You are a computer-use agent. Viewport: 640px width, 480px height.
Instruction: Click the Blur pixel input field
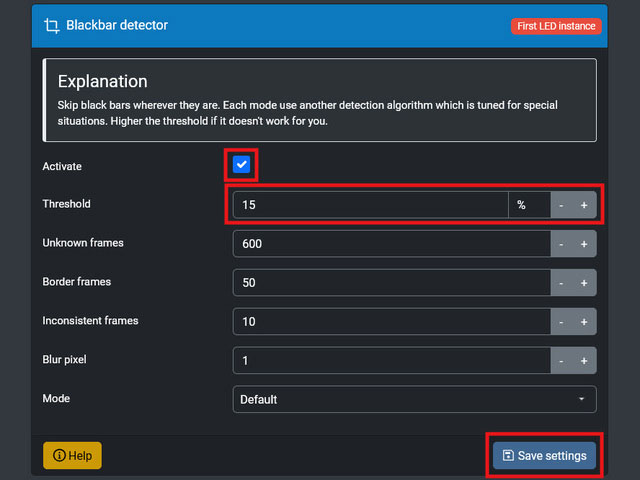click(390, 360)
